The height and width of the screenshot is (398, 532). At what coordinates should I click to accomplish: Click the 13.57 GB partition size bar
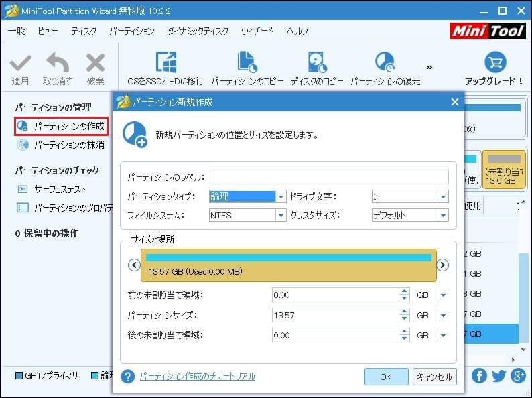point(288,265)
